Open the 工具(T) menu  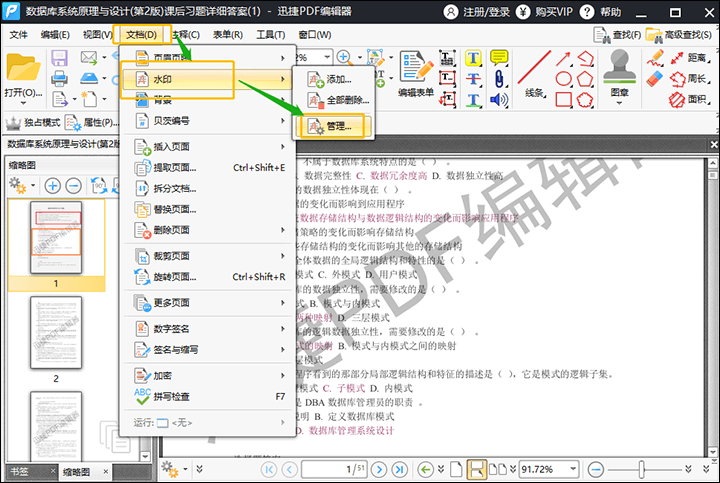pyautogui.click(x=270, y=35)
